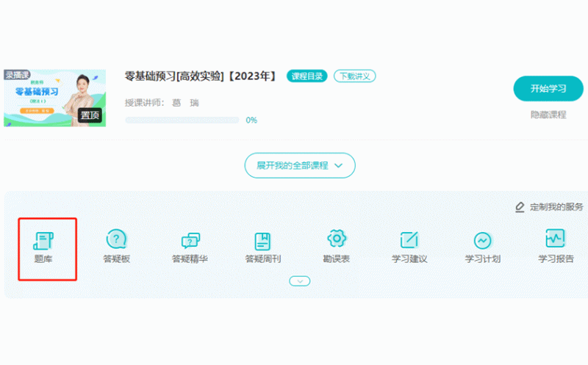Click the course progress bar

pyautogui.click(x=182, y=120)
